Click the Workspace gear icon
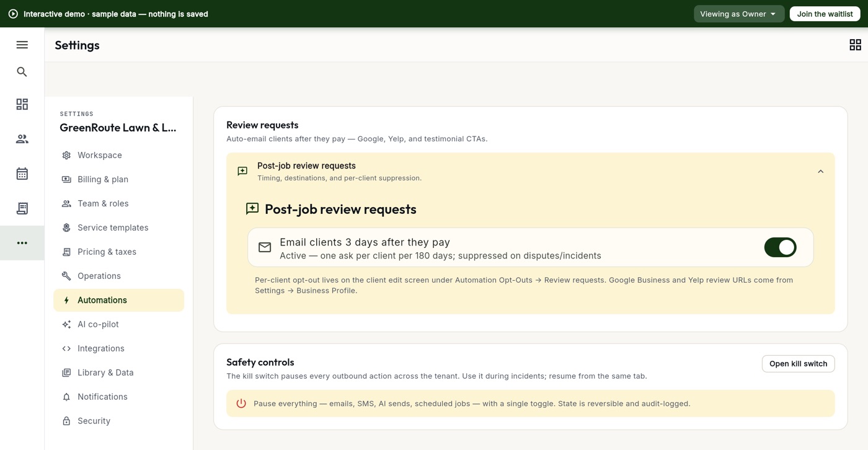This screenshot has width=868, height=450. 66,155
